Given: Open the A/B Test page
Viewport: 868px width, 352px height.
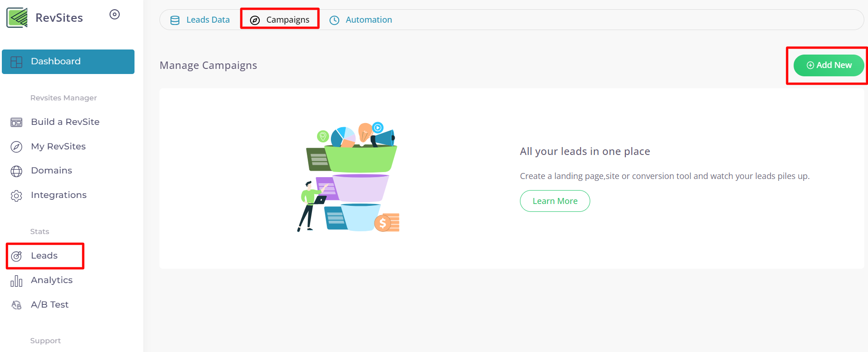Looking at the screenshot, I should point(49,304).
